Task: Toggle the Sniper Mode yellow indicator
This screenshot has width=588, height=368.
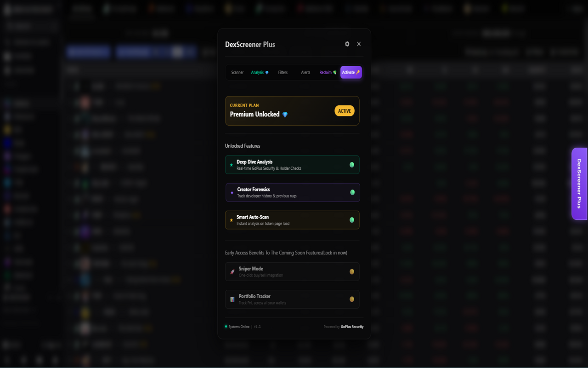Action: pyautogui.click(x=352, y=271)
